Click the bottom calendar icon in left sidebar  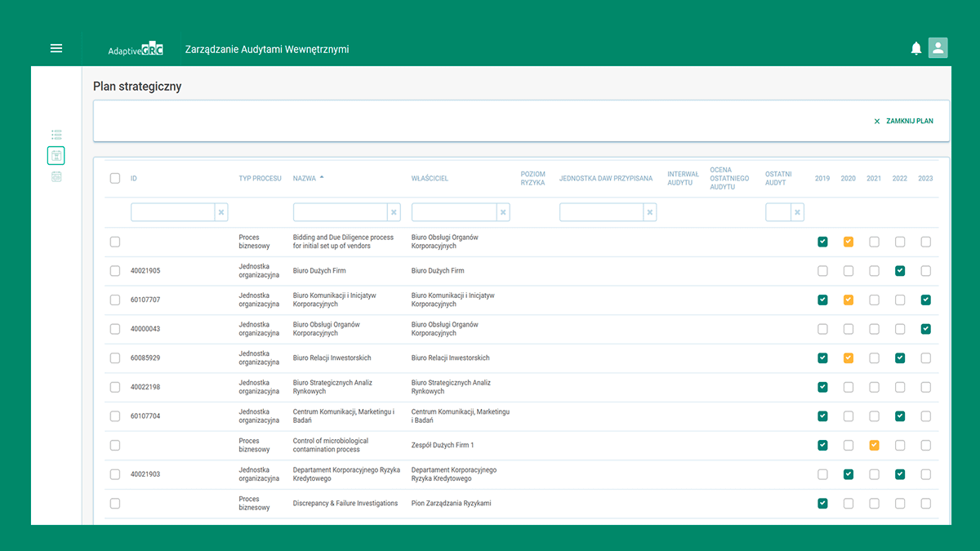[56, 176]
